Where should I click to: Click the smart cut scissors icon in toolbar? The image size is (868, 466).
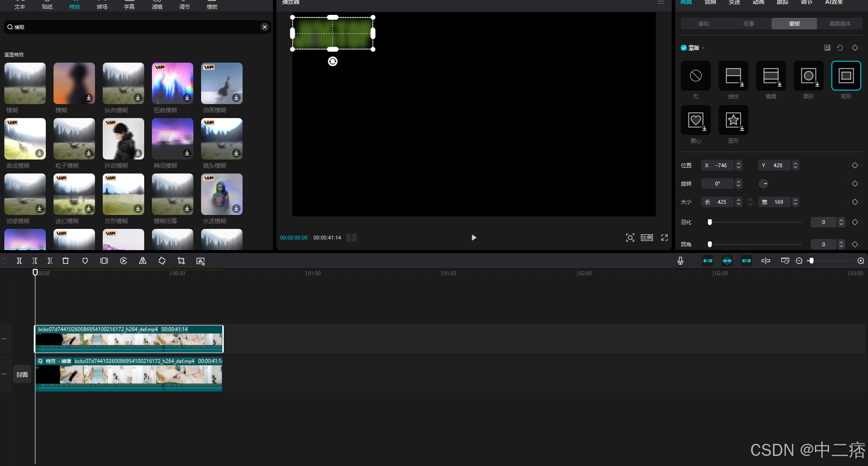click(x=201, y=261)
